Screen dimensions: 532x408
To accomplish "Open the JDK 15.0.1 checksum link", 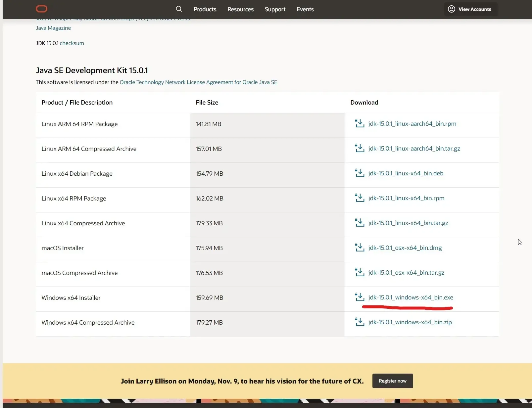I will 72,43.
